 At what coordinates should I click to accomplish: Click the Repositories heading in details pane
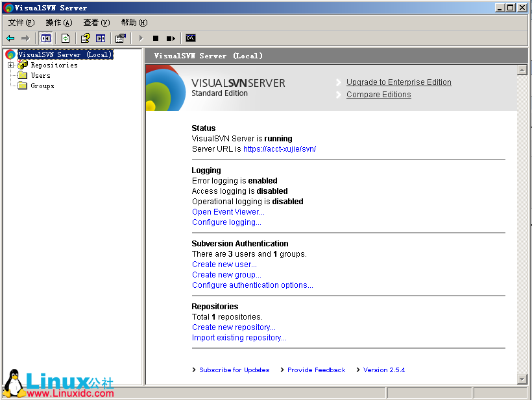215,307
